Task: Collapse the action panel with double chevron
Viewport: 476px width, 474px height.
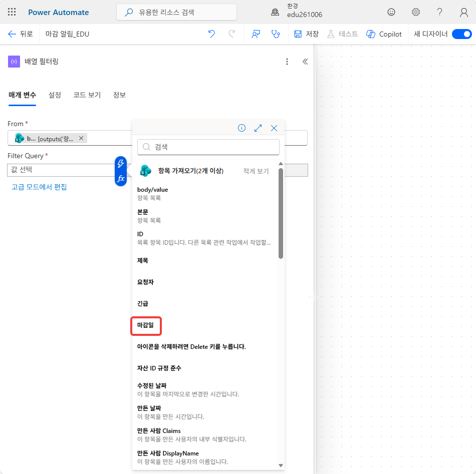Action: 305,62
